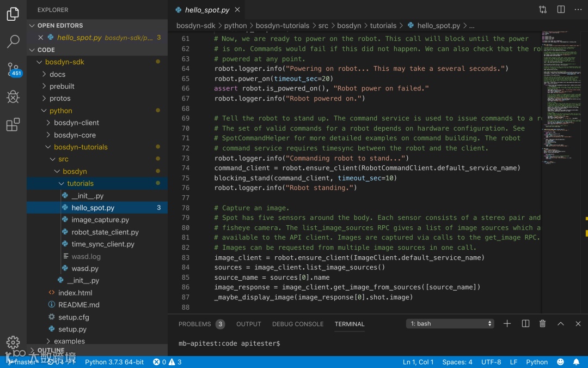Click Python 3.7.3 64-bit interpreter selector
588x368 pixels.
114,362
